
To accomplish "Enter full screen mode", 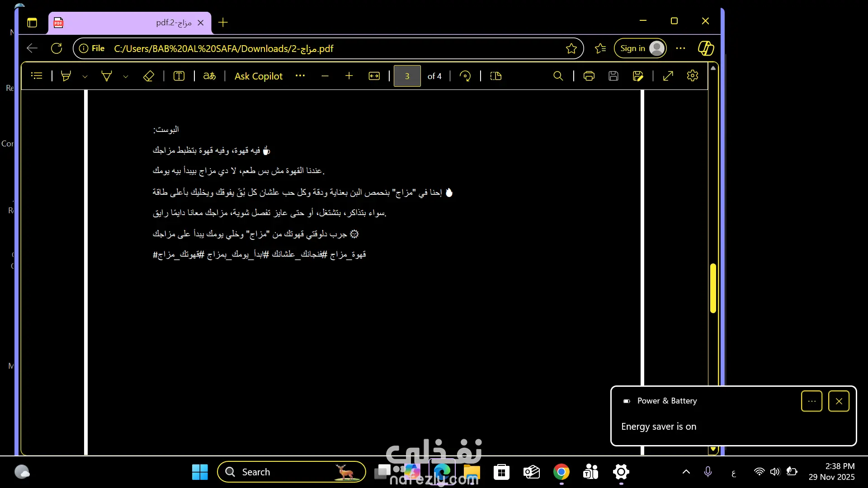I will (668, 76).
